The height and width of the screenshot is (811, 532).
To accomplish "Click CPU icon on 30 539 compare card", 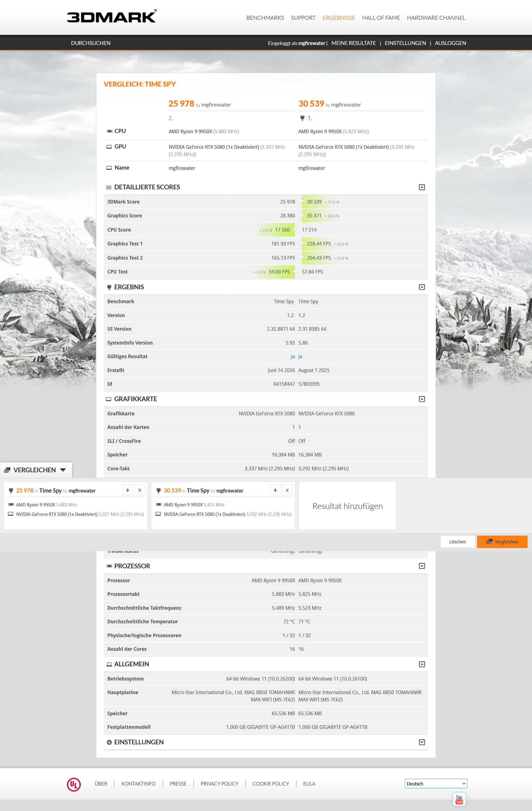I will (x=158, y=505).
